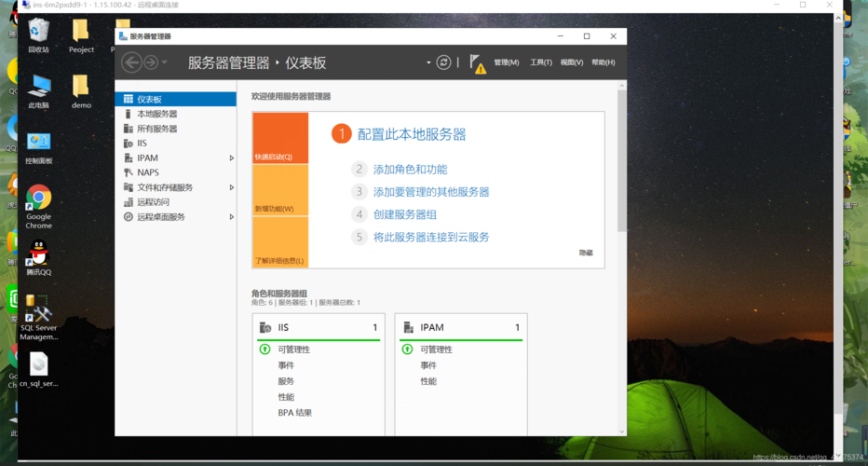Open the IIS role tile header
The height and width of the screenshot is (466, 868).
319,327
